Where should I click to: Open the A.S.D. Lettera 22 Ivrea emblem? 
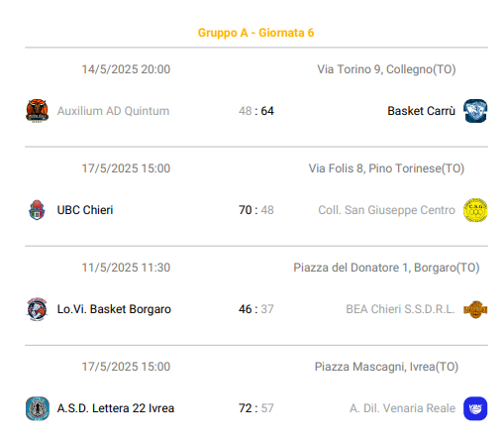[x=38, y=408]
